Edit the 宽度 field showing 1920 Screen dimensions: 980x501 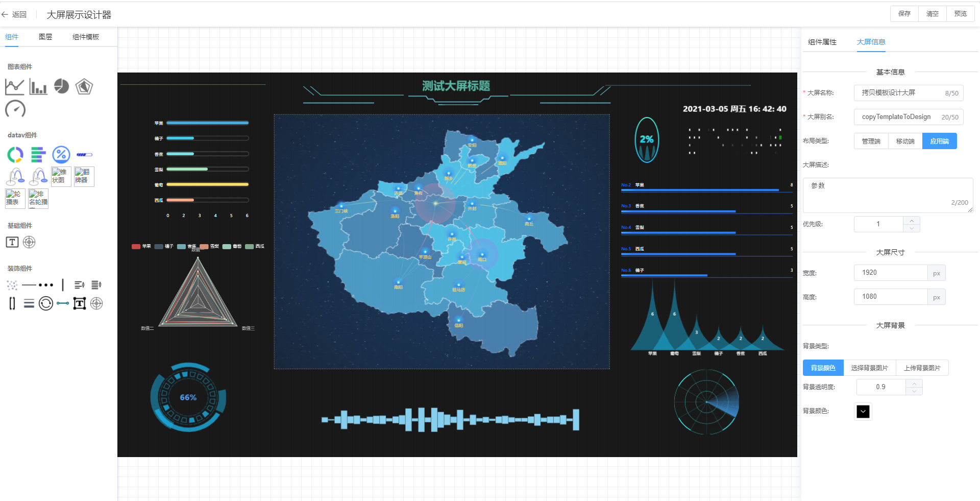891,273
